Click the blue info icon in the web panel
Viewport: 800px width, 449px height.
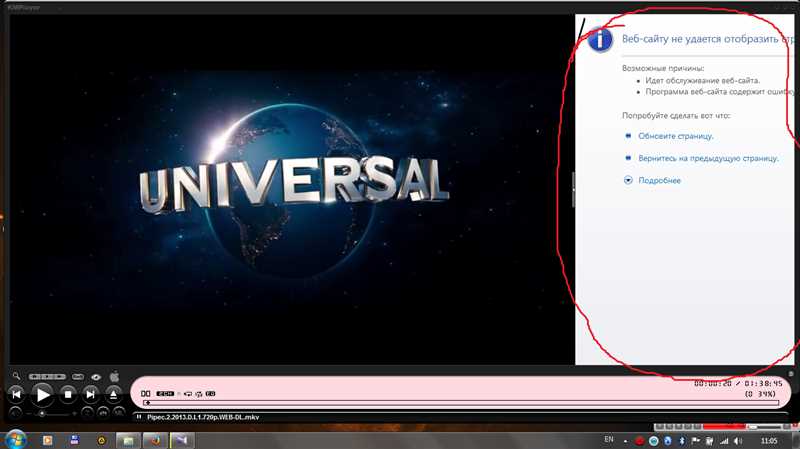click(600, 40)
